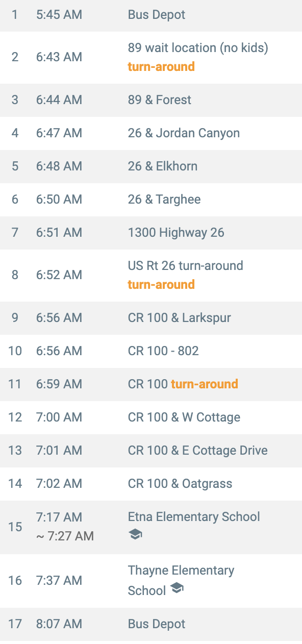The height and width of the screenshot is (644, 302).
Task: Click the turn-around label under US Rt 26 turn-around
Action: click(161, 284)
